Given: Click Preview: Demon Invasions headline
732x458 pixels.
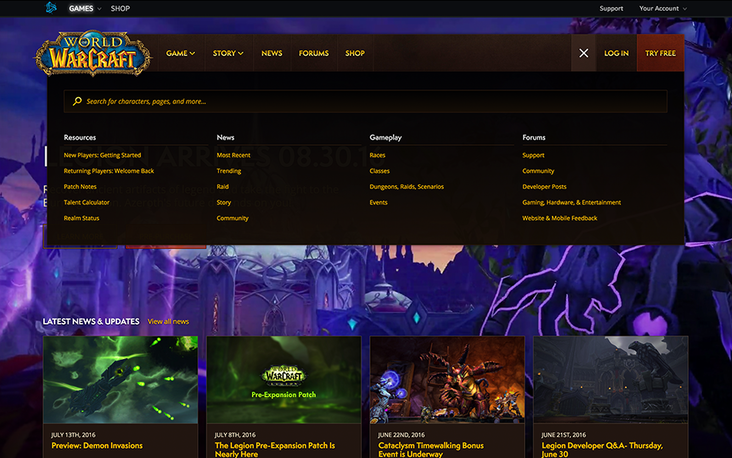Looking at the screenshot, I should pyautogui.click(x=97, y=445).
